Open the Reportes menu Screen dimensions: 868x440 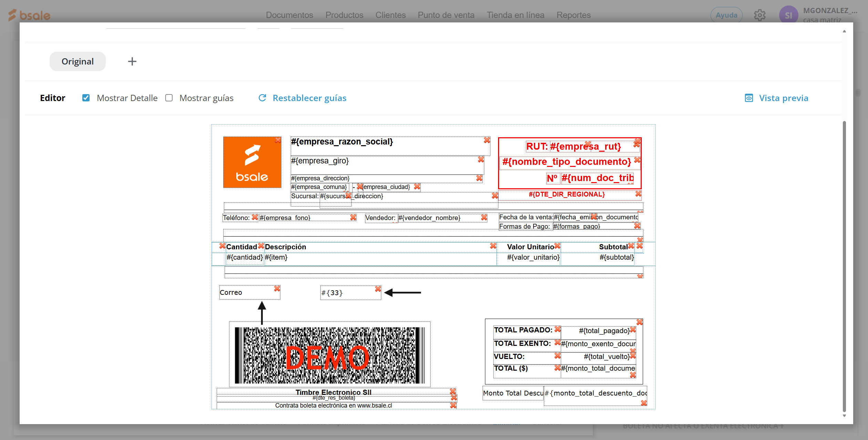click(x=573, y=15)
